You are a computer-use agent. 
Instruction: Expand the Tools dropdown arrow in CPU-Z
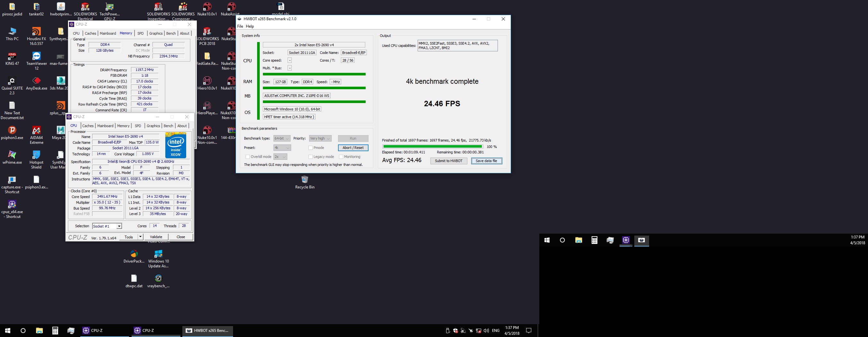point(141,237)
